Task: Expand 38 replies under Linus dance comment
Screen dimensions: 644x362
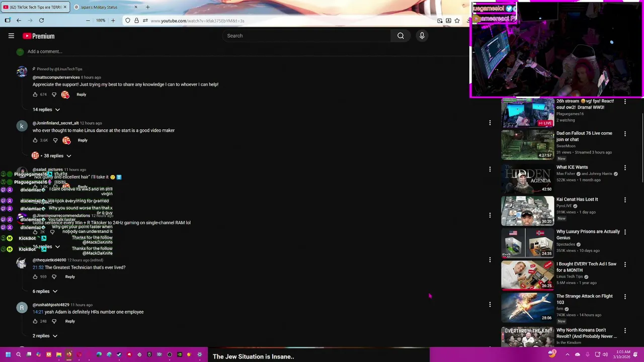Action: pos(58,156)
